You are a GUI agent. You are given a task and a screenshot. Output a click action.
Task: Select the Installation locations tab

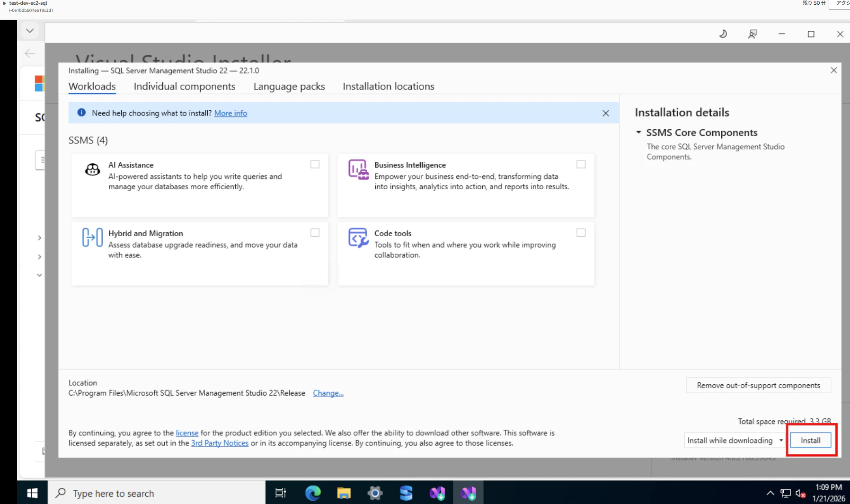[x=389, y=87]
